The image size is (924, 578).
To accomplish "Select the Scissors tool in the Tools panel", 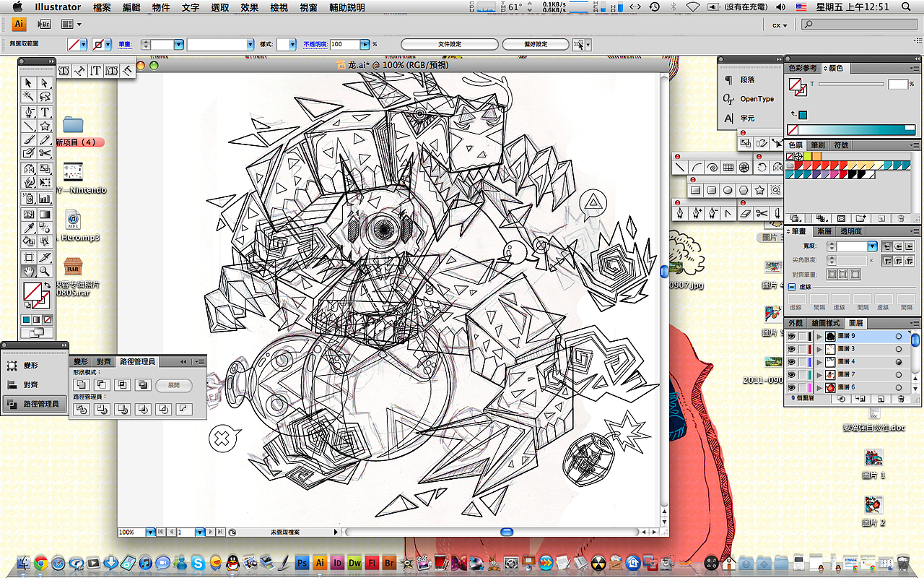I will pos(45,153).
